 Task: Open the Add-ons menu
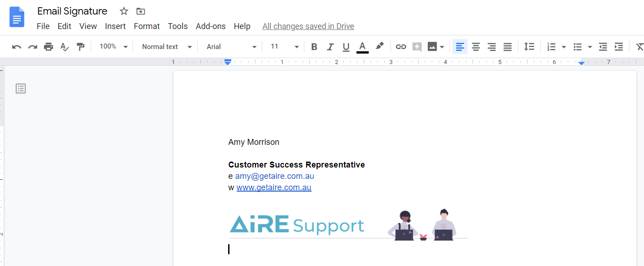[x=211, y=26]
